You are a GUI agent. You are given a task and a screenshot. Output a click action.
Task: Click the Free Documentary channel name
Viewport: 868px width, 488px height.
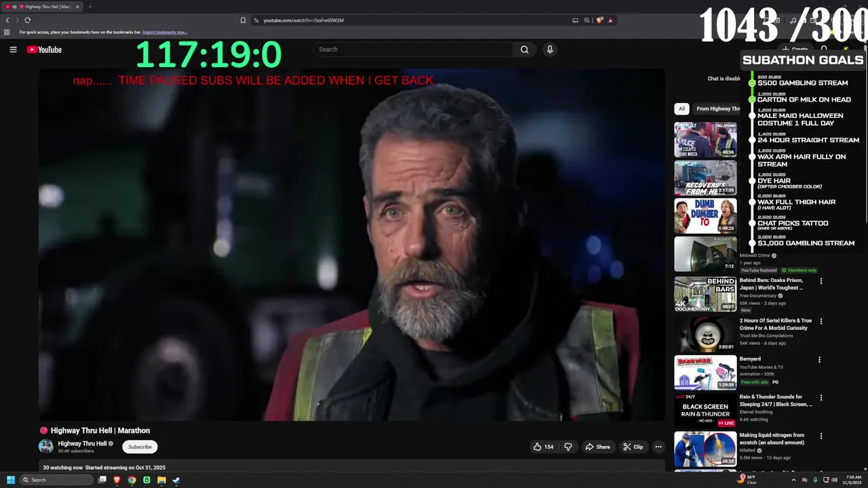(758, 296)
